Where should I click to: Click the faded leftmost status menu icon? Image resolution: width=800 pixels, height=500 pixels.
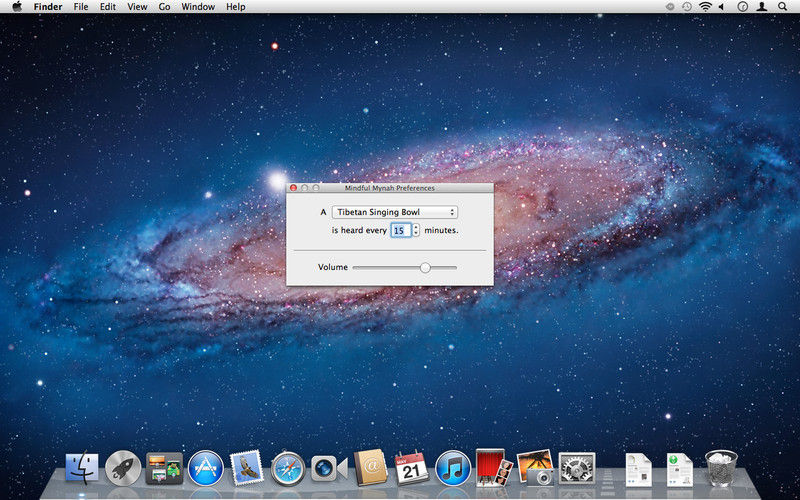pyautogui.click(x=670, y=7)
